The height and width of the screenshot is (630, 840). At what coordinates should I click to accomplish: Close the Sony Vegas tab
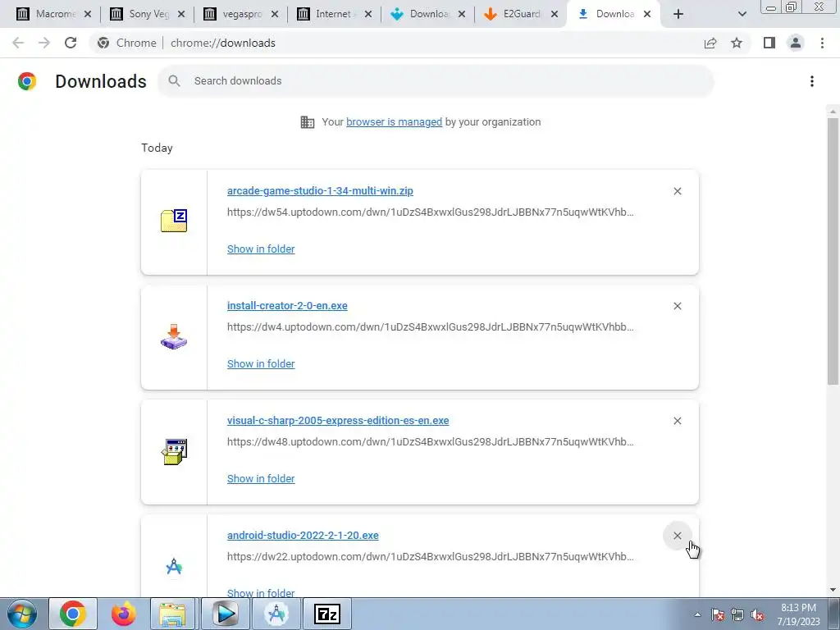pyautogui.click(x=181, y=15)
